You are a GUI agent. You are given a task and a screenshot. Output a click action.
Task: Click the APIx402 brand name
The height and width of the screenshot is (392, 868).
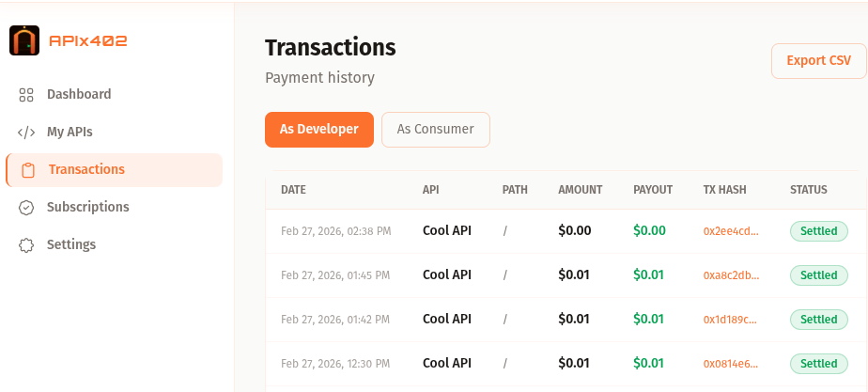87,40
